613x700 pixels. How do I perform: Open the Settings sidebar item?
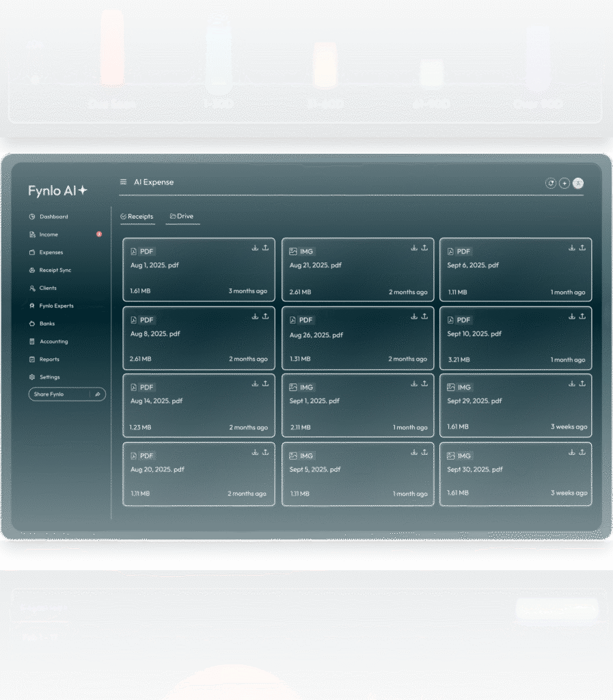coord(49,377)
